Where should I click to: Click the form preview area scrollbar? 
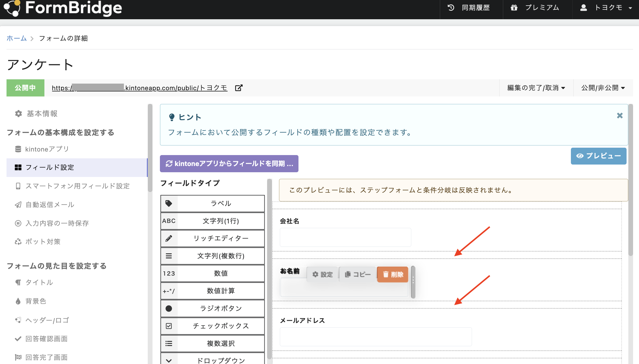(630, 180)
